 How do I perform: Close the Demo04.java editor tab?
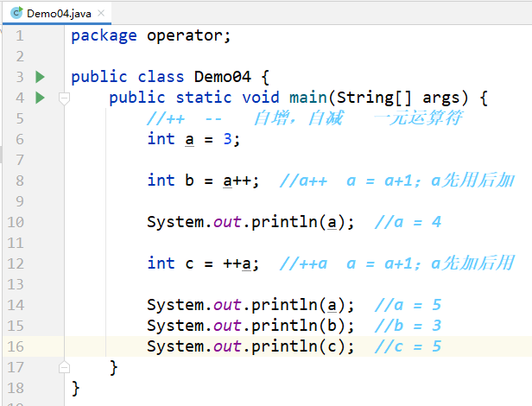click(101, 13)
